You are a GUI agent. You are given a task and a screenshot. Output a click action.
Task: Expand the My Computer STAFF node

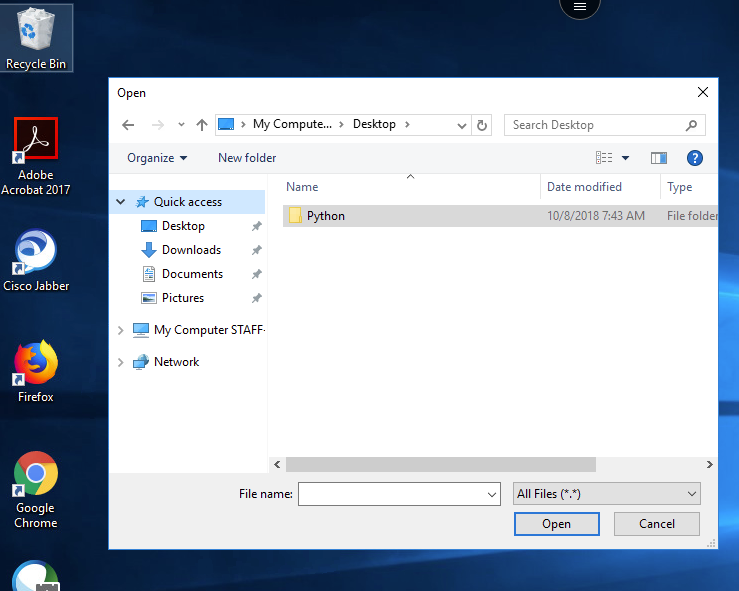[121, 330]
